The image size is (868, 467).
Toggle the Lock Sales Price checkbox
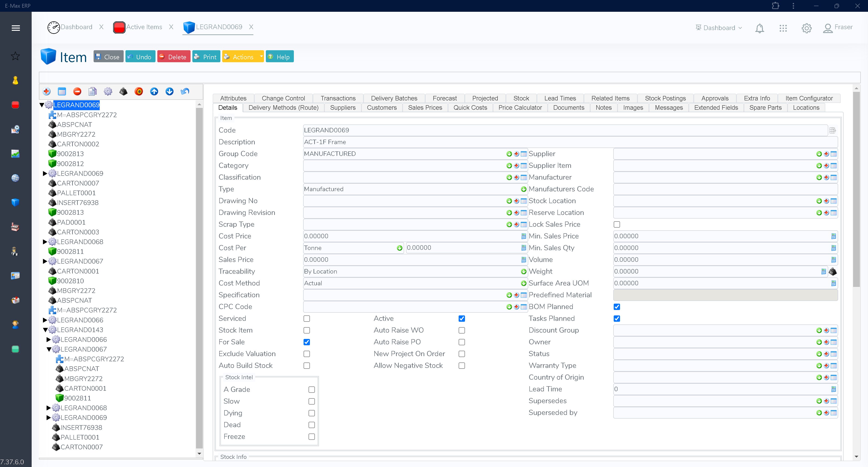point(617,224)
